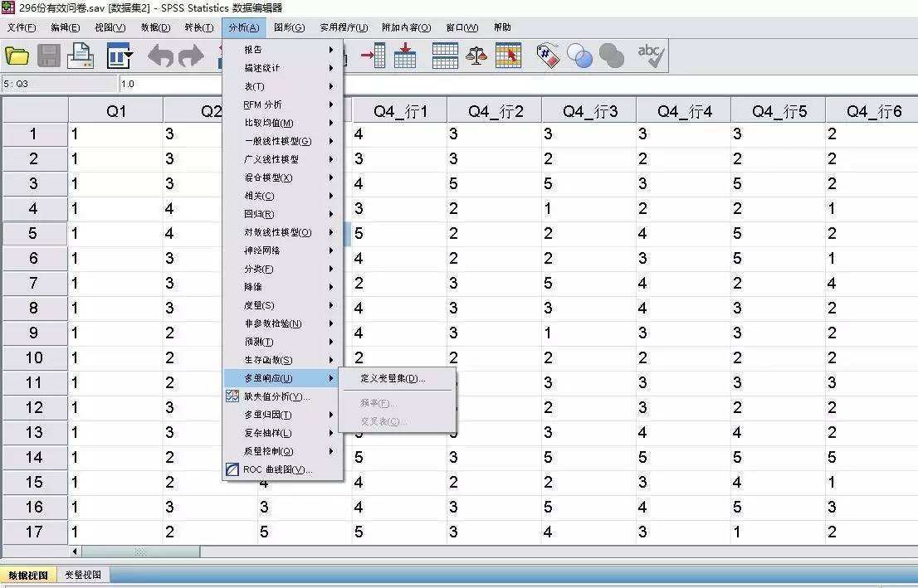Open the 文件(F) menu
The image size is (918, 588).
(21, 27)
